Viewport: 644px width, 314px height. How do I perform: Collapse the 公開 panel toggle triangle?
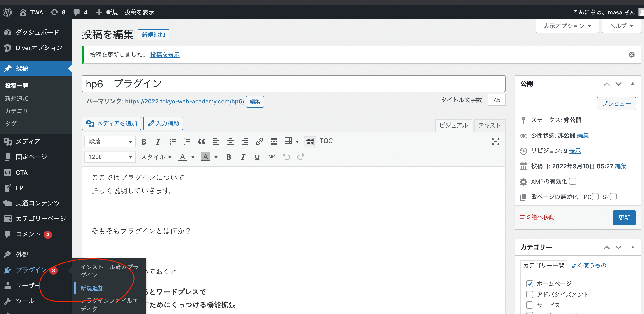pyautogui.click(x=633, y=84)
